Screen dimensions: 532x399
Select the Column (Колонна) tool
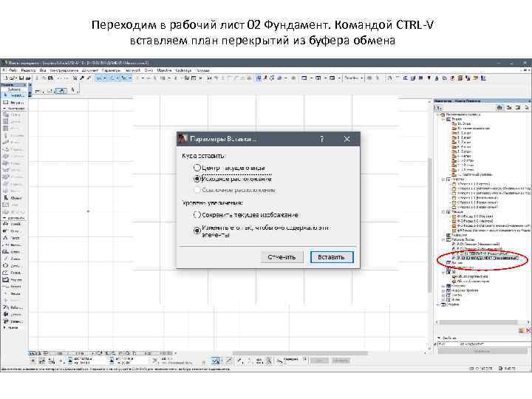[x=13, y=135]
